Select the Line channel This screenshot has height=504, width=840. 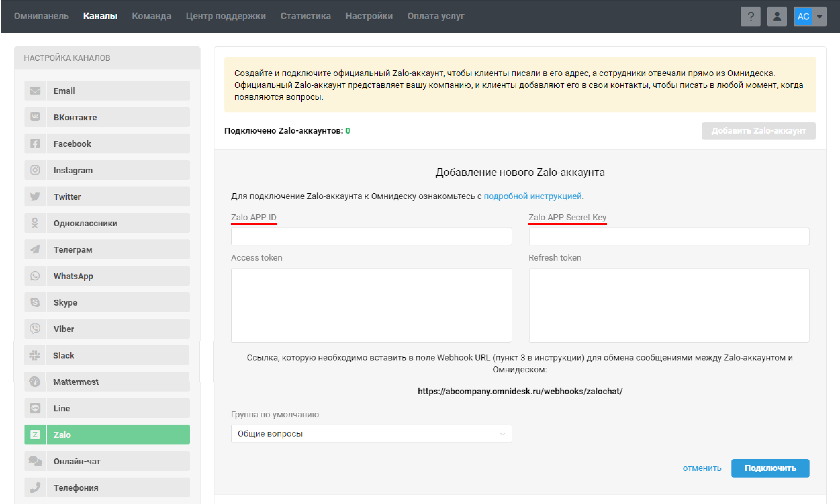pos(107,408)
